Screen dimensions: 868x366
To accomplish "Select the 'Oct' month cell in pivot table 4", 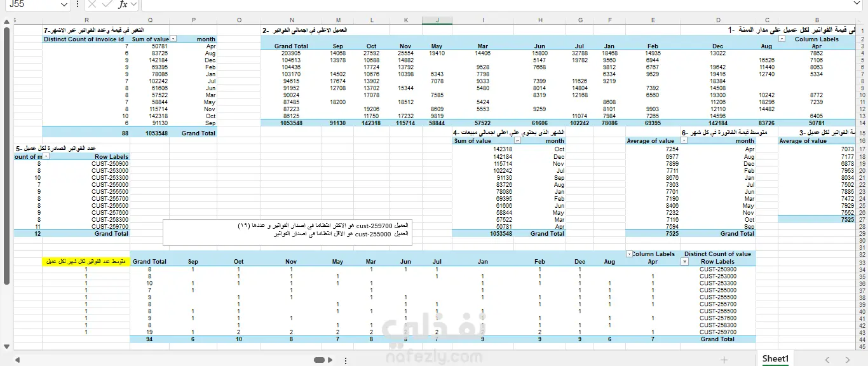I will (559, 149).
